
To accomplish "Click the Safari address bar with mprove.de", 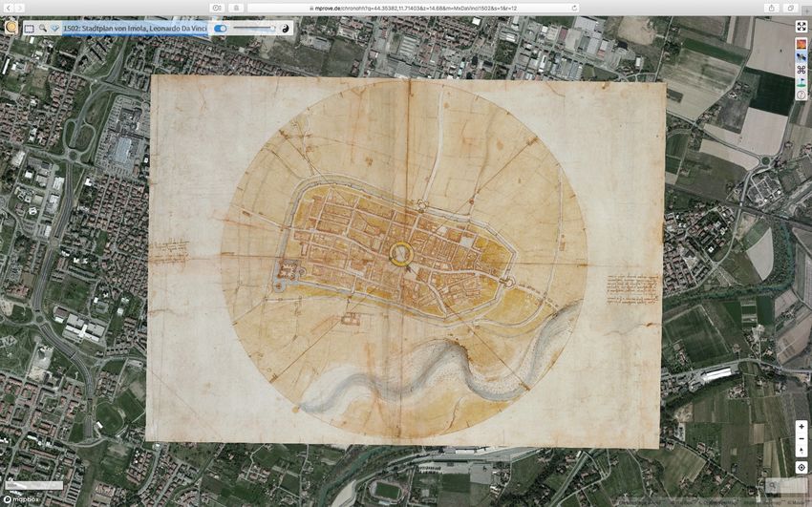I will click(413, 8).
